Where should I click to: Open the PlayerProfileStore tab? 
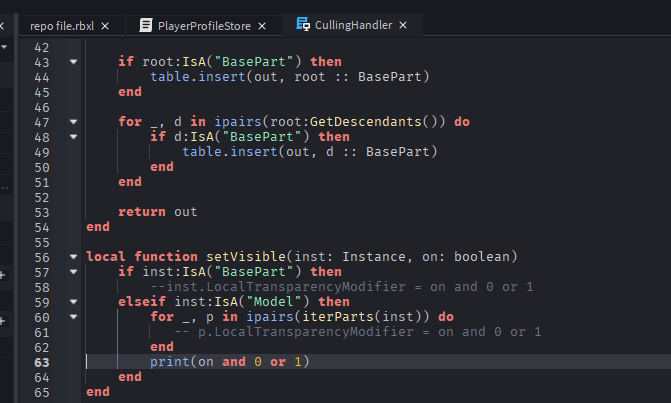pyautogui.click(x=203, y=24)
